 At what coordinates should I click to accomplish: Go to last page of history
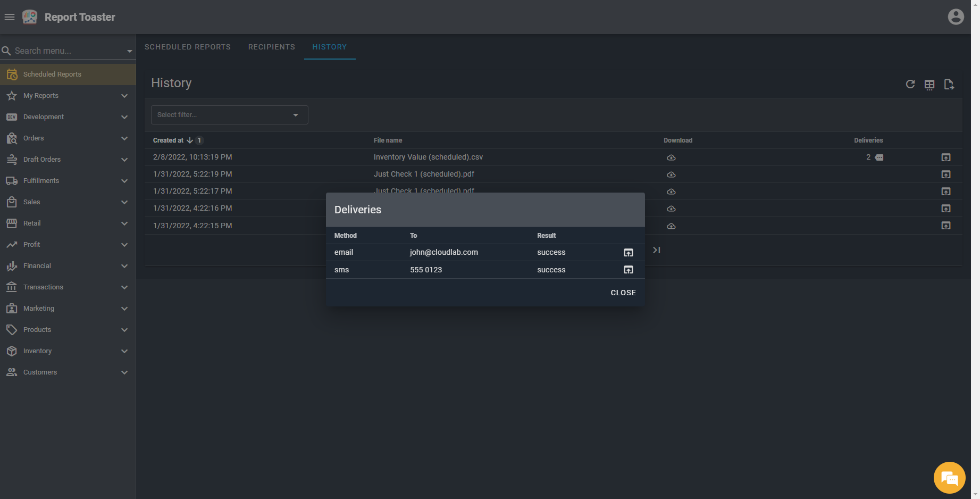coord(657,250)
